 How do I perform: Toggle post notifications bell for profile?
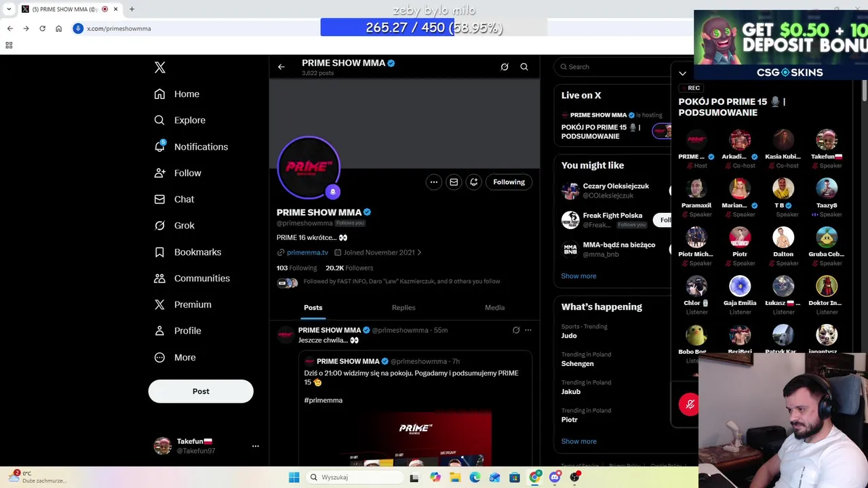point(473,182)
